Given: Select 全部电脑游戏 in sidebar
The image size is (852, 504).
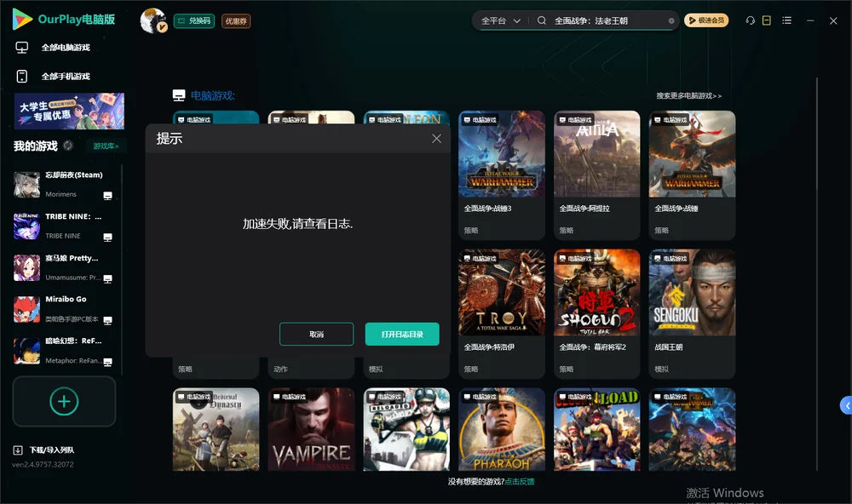Looking at the screenshot, I should click(x=66, y=48).
